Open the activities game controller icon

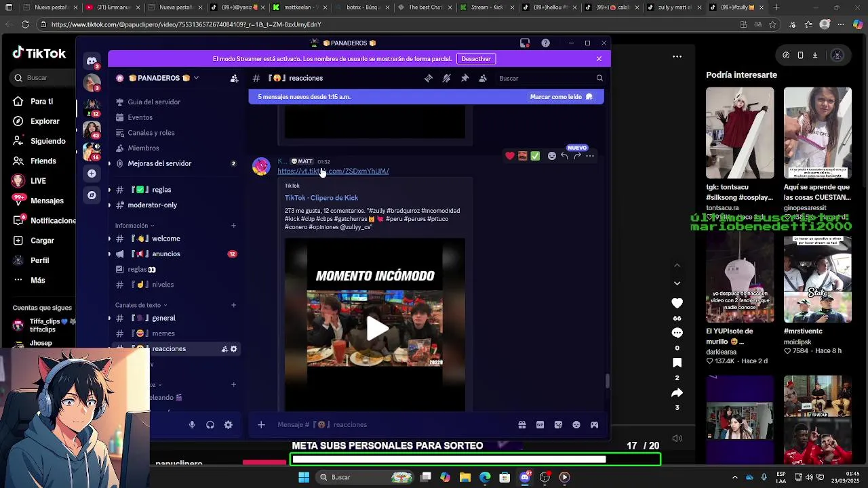coord(594,425)
